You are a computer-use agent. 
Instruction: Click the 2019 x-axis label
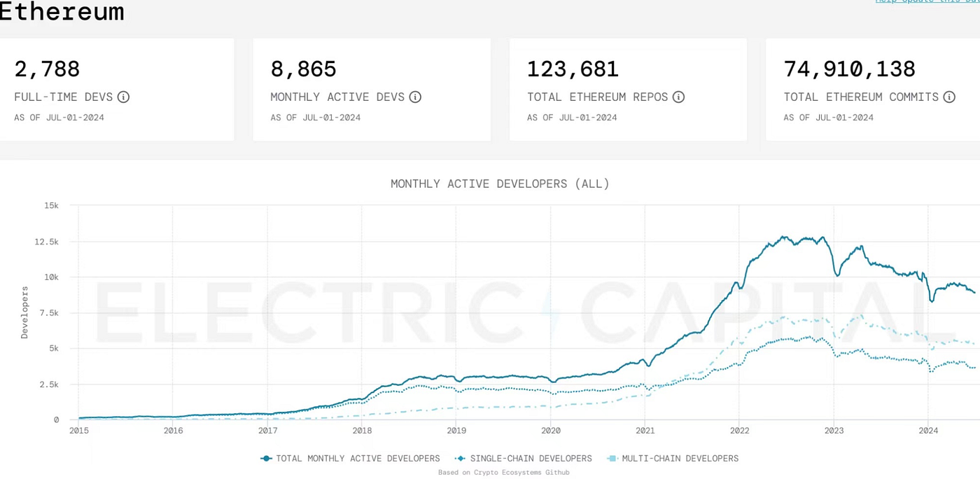coord(456,431)
